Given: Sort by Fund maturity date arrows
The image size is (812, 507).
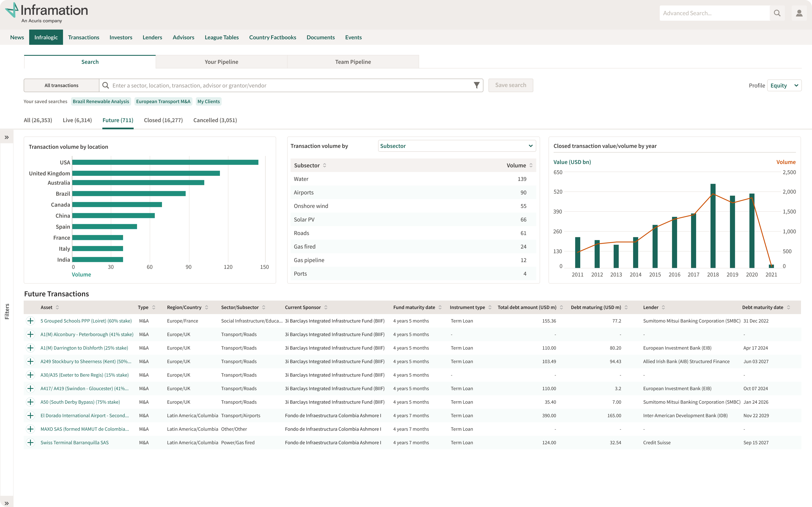Looking at the screenshot, I should tap(440, 307).
